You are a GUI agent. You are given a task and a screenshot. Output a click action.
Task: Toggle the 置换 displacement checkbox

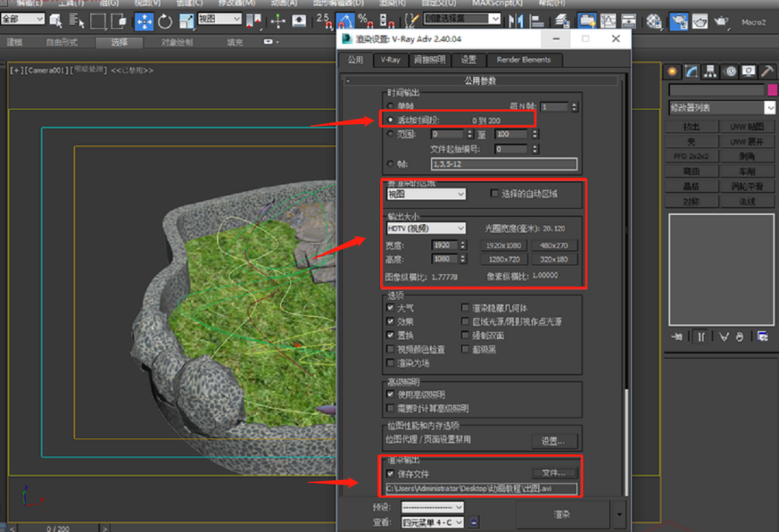[390, 334]
